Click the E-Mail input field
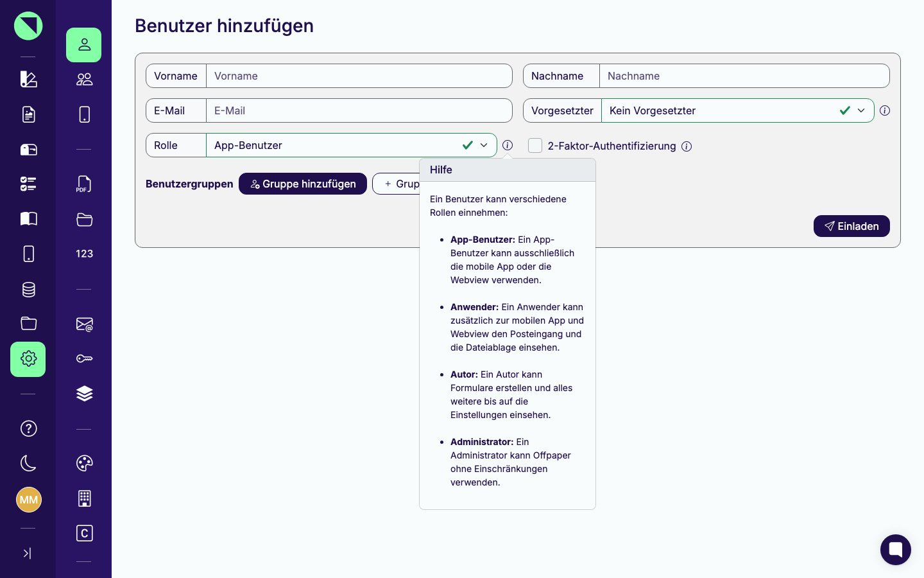Screen dimensions: 924x578 pos(359,110)
